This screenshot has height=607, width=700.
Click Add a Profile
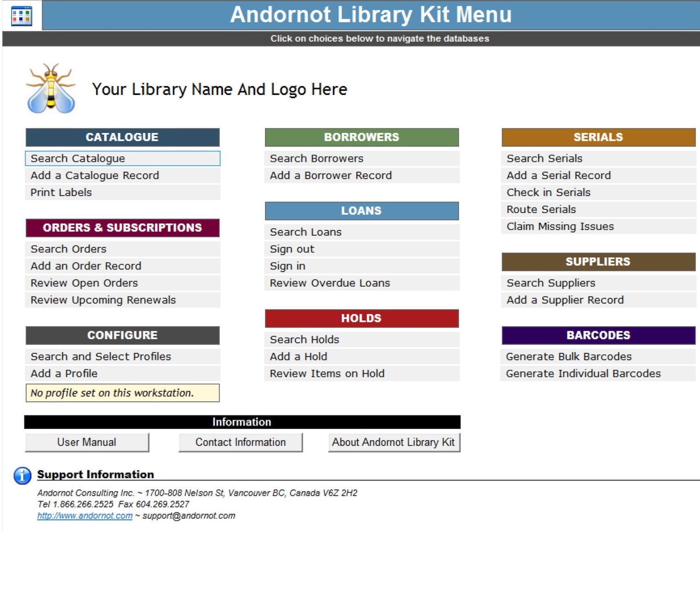pos(122,374)
